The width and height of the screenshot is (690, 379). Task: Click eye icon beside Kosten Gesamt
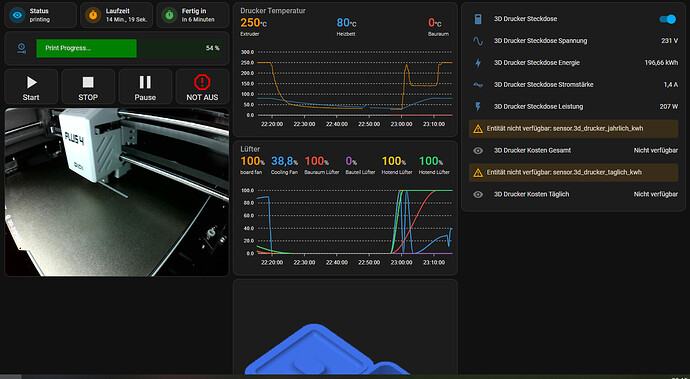point(478,151)
